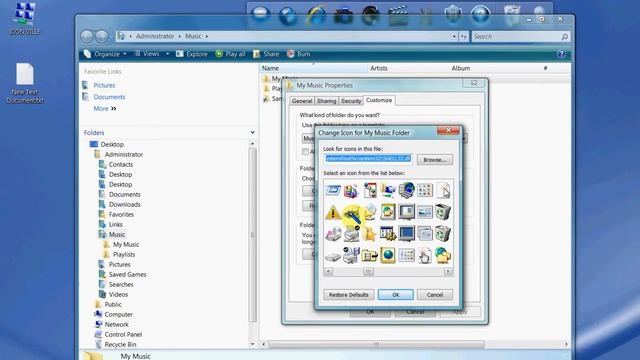Select Playlists in the folder tree

(x=124, y=254)
